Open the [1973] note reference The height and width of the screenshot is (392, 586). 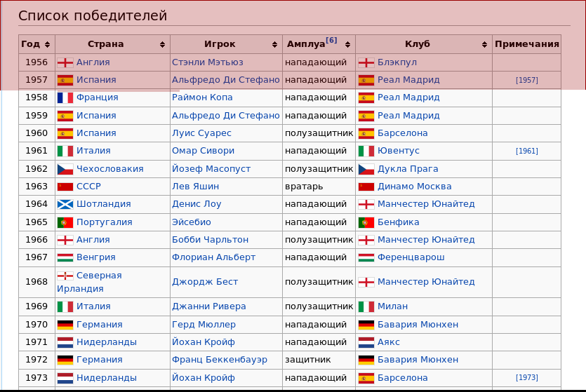tap(527, 377)
